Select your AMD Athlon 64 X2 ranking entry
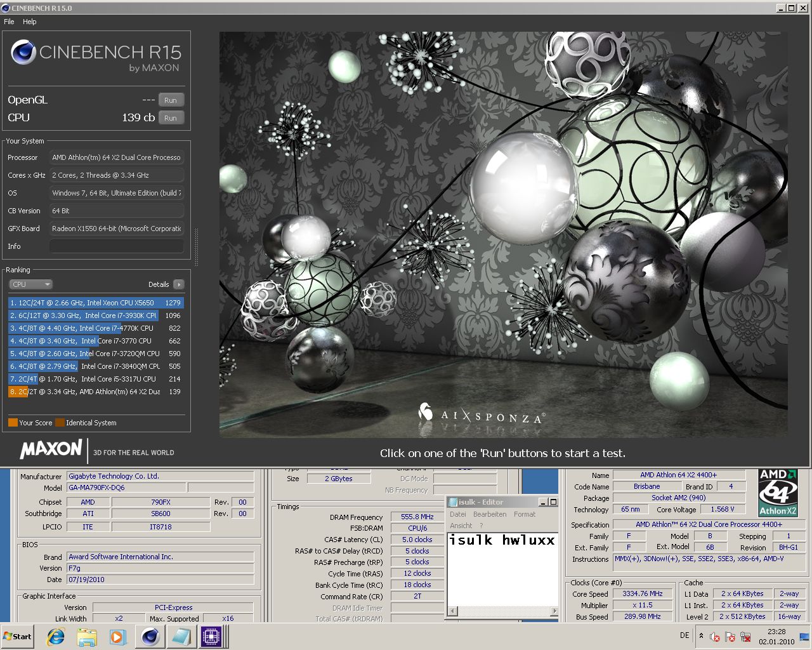The width and height of the screenshot is (812, 650). [96, 392]
